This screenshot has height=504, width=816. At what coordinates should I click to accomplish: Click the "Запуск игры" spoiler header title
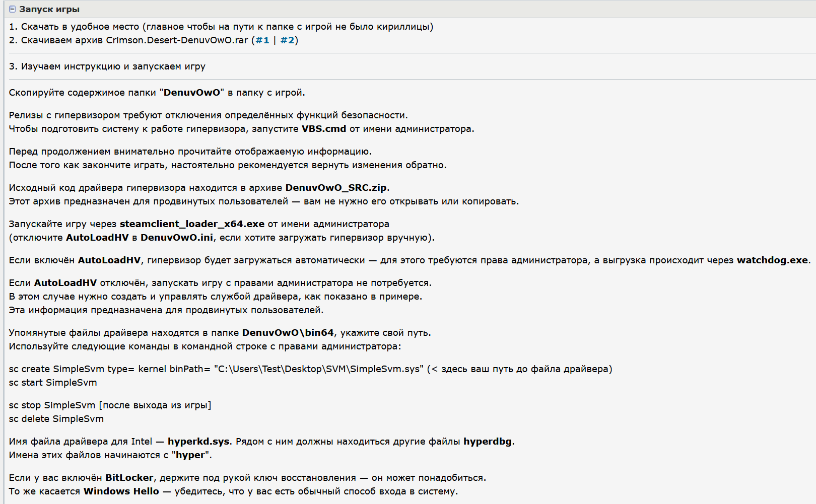coord(49,9)
